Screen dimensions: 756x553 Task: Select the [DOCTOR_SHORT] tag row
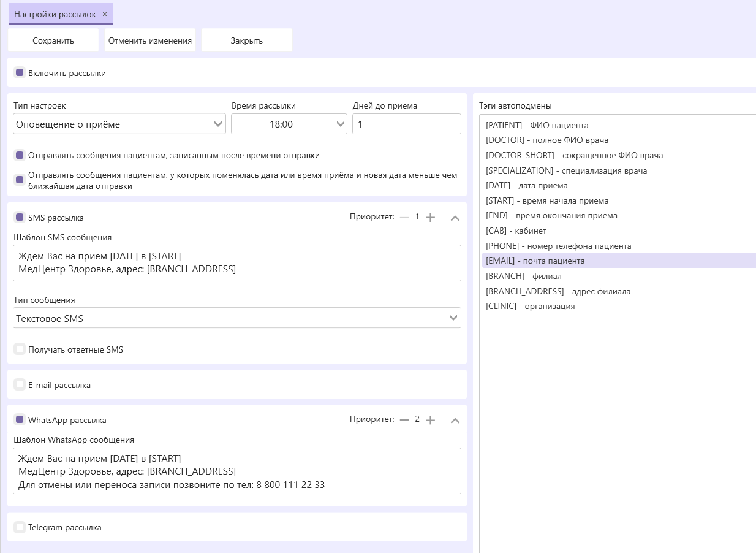(x=619, y=155)
